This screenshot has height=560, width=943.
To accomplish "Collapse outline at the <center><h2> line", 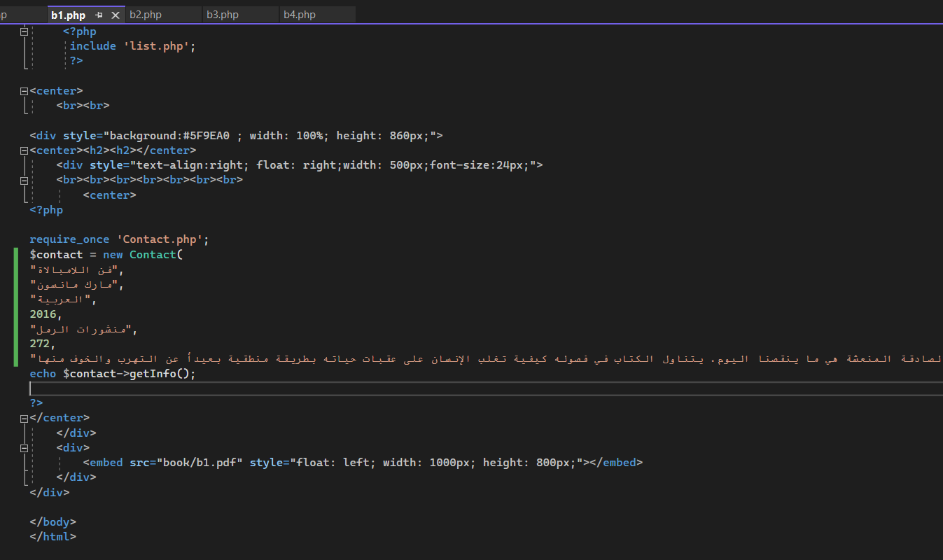I will point(25,150).
